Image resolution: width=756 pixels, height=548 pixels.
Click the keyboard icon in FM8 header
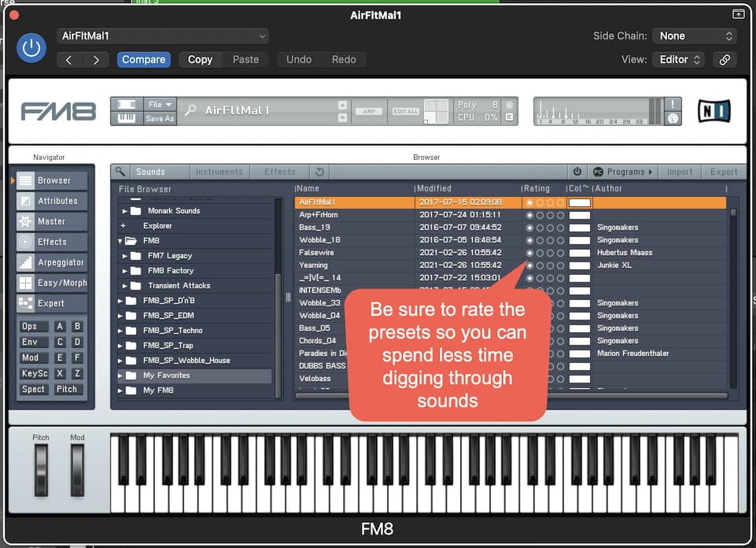click(127, 118)
